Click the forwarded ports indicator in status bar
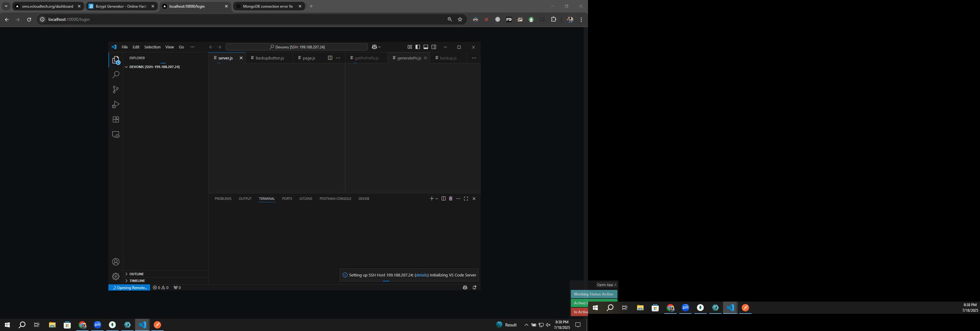 point(177,287)
